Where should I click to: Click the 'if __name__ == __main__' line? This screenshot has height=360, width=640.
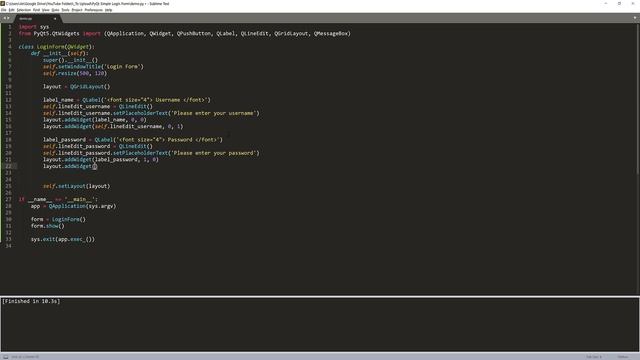point(58,199)
